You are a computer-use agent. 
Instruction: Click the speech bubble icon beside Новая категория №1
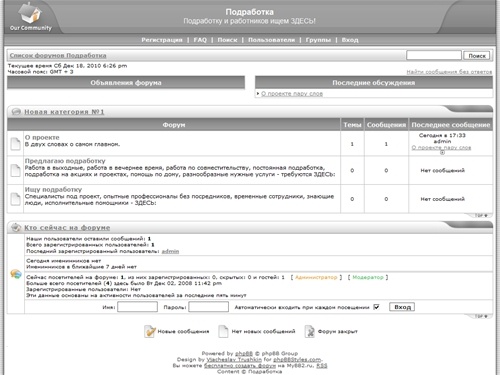coord(16,112)
